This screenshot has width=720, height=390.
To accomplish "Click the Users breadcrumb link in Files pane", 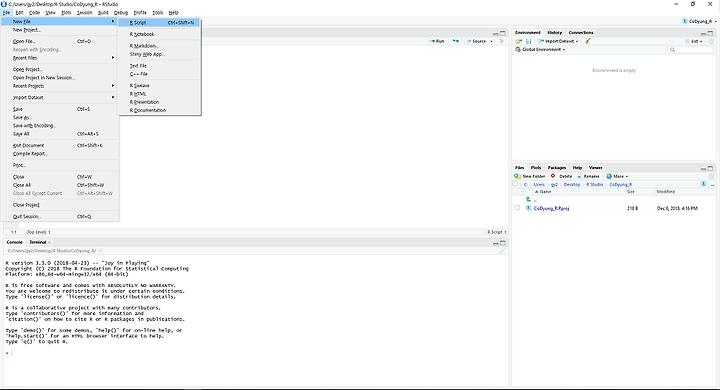I will pyautogui.click(x=539, y=185).
